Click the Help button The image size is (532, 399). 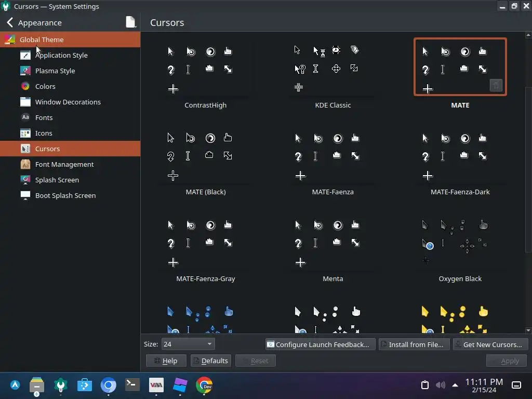coord(166,361)
